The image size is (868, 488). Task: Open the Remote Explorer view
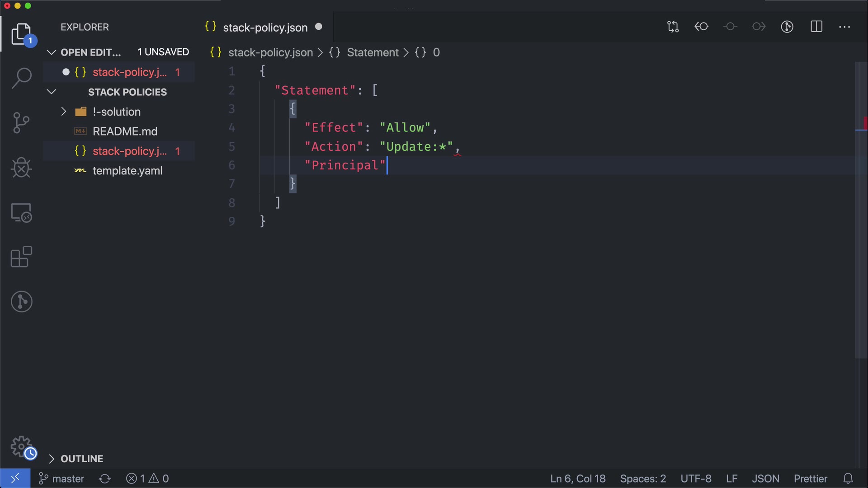tap(21, 212)
